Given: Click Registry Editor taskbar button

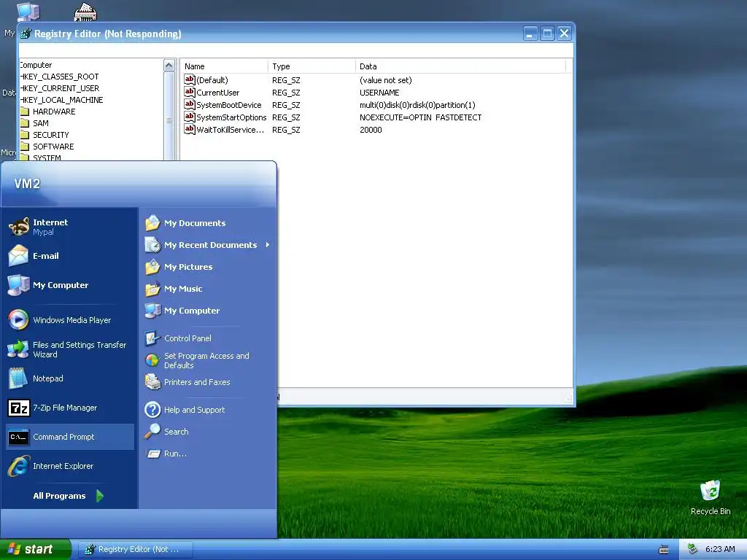Looking at the screenshot, I should click(135, 549).
